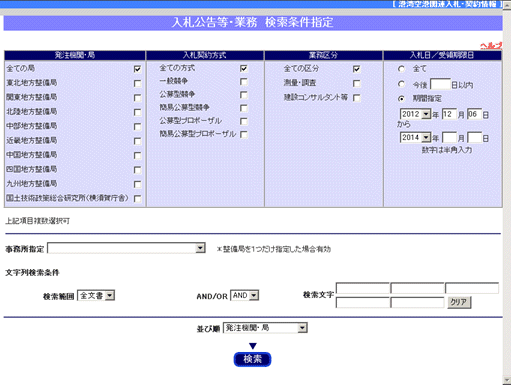Check the 九州地方整備局 checkbox

tap(137, 184)
